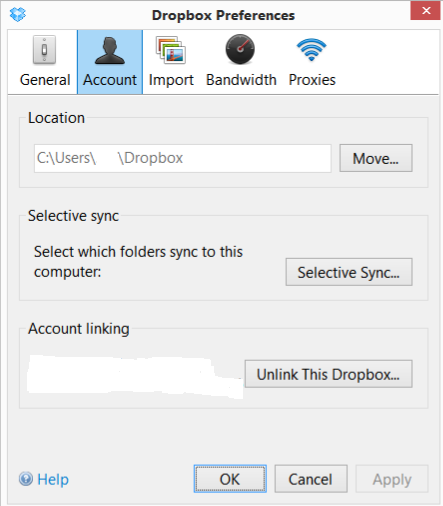The image size is (443, 506).
Task: Open the Help link text
Action: [x=53, y=479]
